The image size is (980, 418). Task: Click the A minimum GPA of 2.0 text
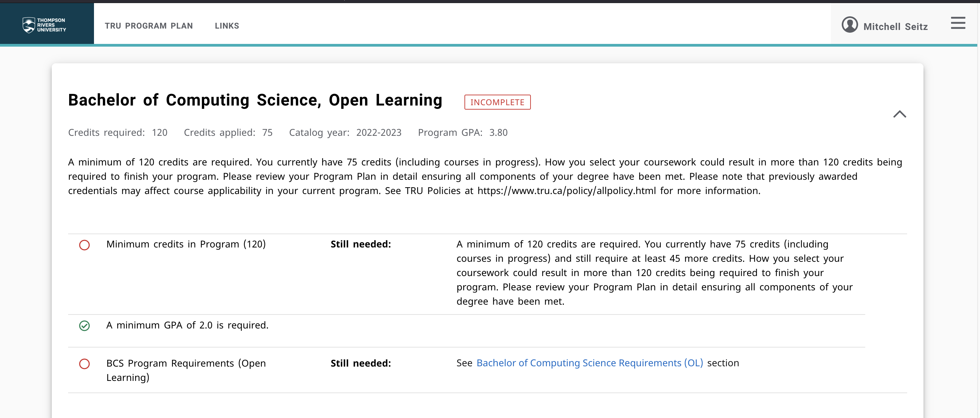point(187,325)
